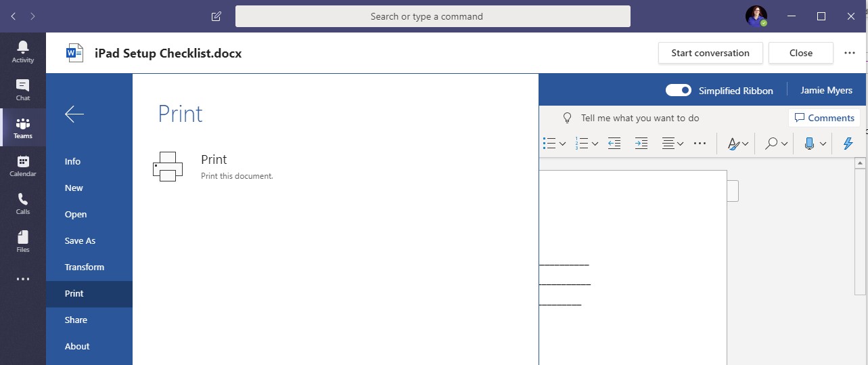Click Print this document option
Viewport: 868px width, 365px height.
coord(237,176)
